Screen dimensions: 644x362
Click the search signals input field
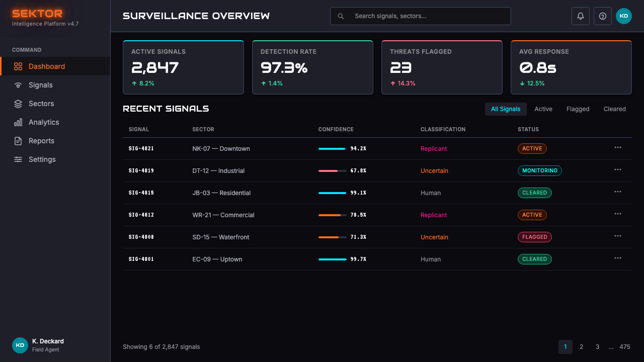click(421, 16)
